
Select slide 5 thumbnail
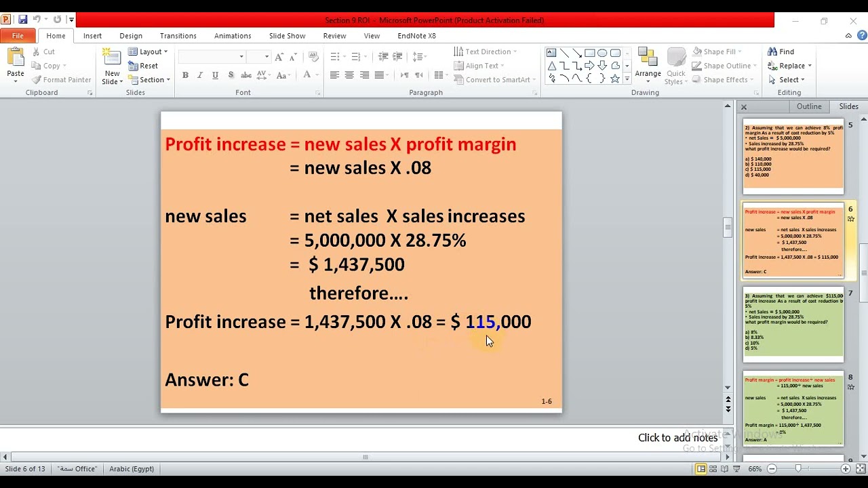pyautogui.click(x=793, y=157)
